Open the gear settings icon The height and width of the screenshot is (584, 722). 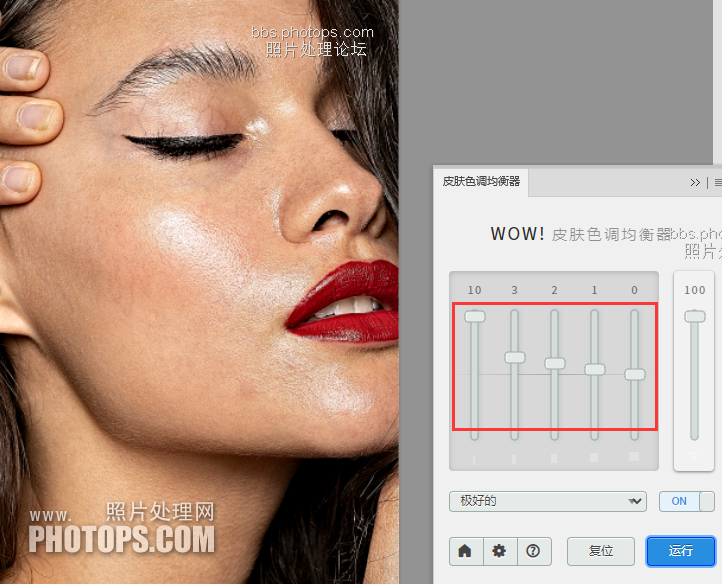pos(500,551)
